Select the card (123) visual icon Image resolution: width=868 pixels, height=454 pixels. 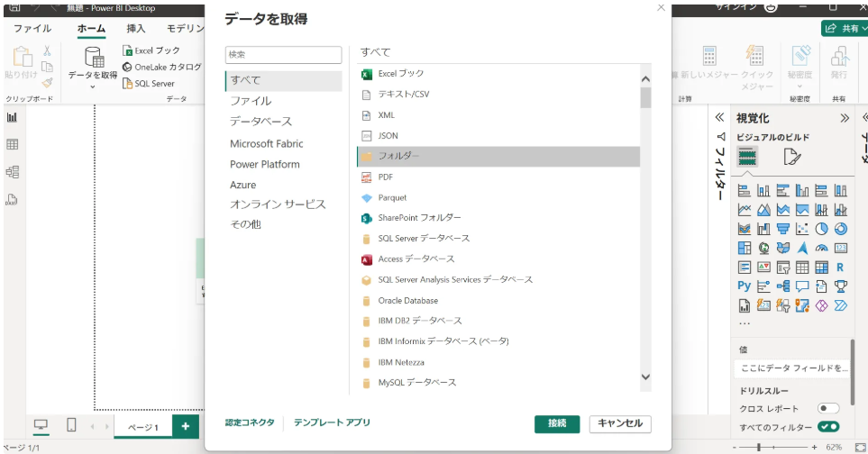click(841, 249)
